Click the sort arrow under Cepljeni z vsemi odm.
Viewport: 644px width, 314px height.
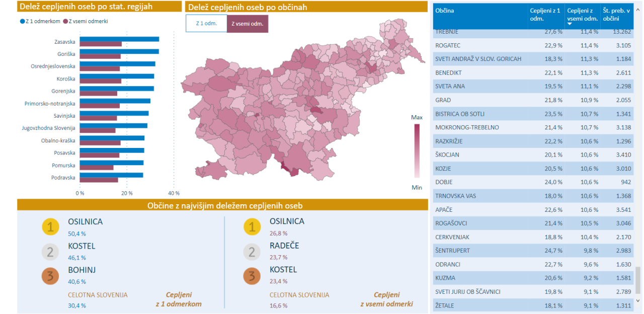pos(570,24)
